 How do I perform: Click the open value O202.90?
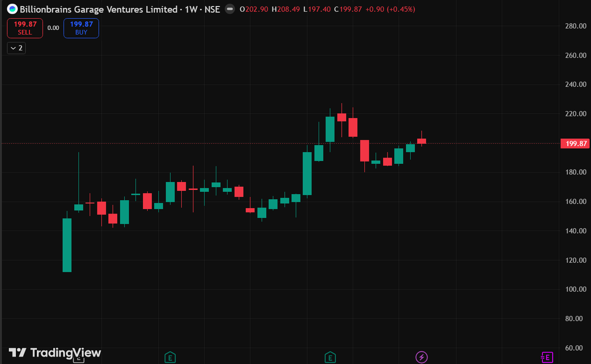point(253,9)
